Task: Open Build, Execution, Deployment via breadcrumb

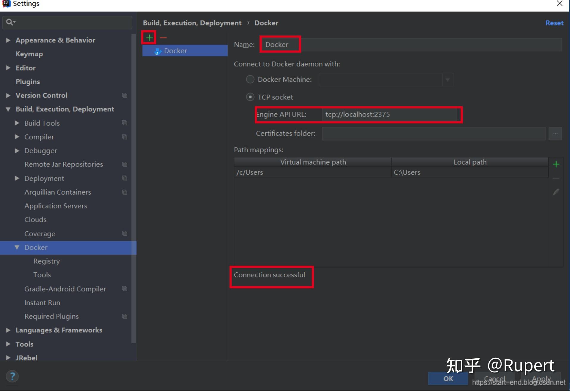Action: point(192,23)
